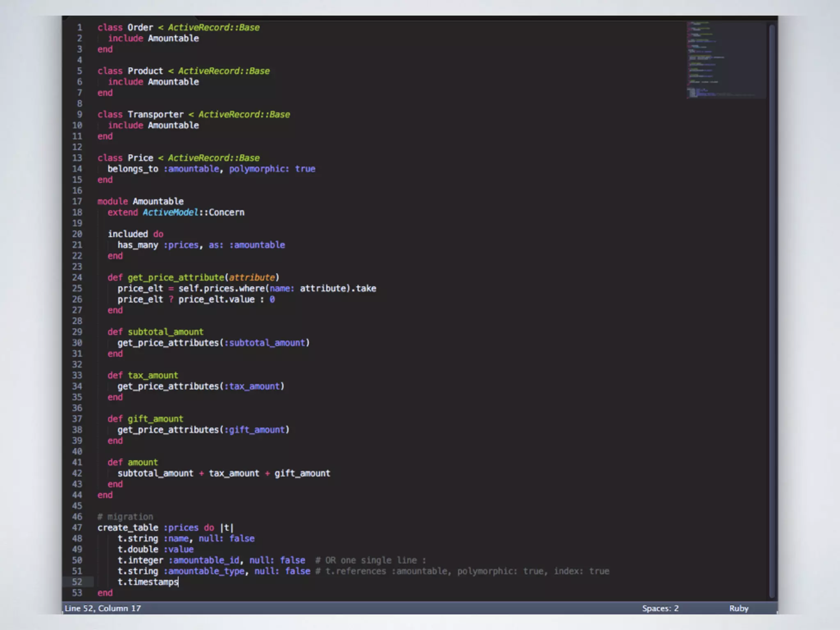This screenshot has height=630, width=840.
Task: Click the Line 52, Column 17 indicator
Action: coord(103,608)
